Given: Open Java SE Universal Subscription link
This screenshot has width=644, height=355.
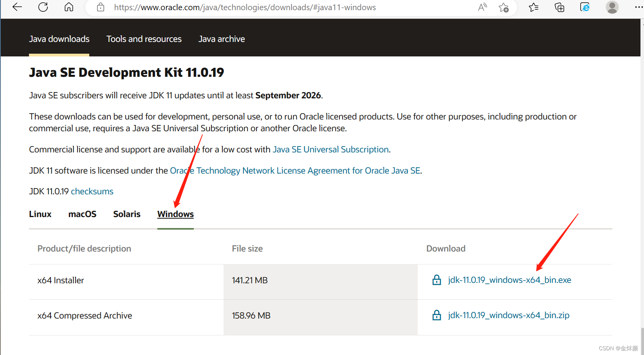Looking at the screenshot, I should [331, 149].
